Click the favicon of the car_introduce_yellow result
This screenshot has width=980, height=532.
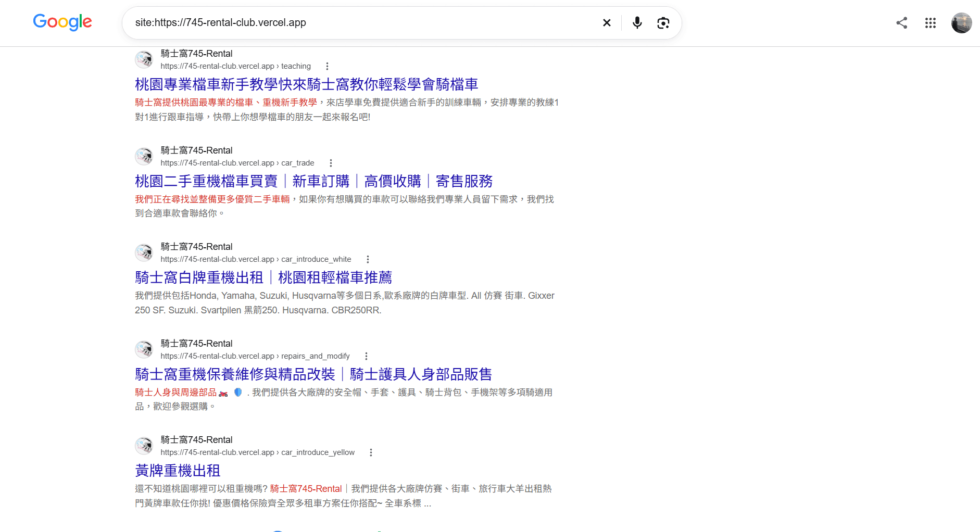144,446
